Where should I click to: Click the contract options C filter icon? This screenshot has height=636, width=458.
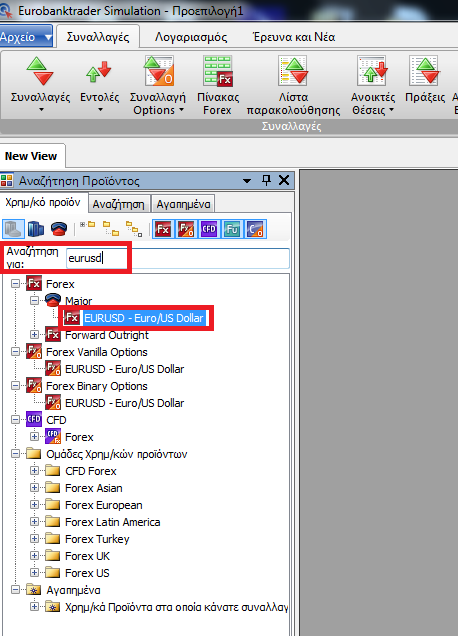(x=256, y=229)
